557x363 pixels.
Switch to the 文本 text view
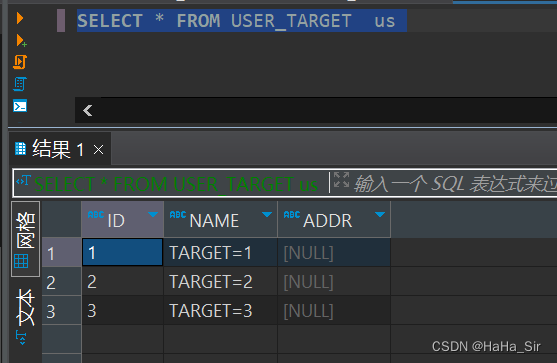25,316
